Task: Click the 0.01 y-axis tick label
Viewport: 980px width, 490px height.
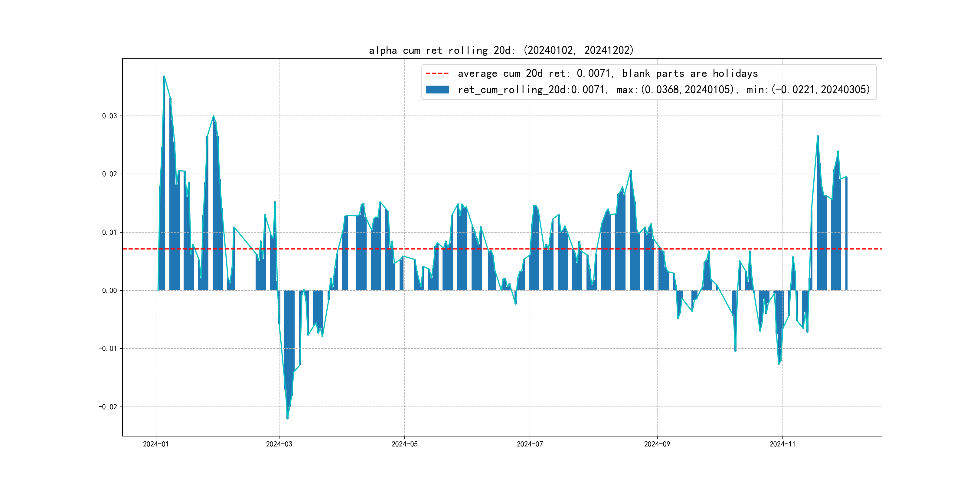Action: point(109,232)
